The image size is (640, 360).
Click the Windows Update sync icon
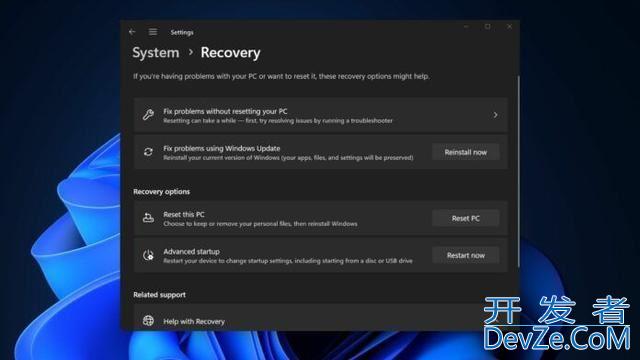tap(148, 152)
